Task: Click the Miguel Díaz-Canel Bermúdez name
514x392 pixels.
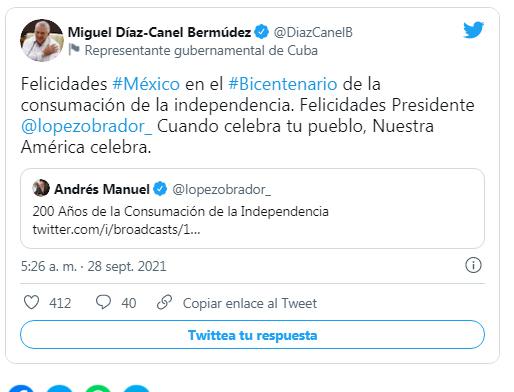Action: pyautogui.click(x=159, y=32)
